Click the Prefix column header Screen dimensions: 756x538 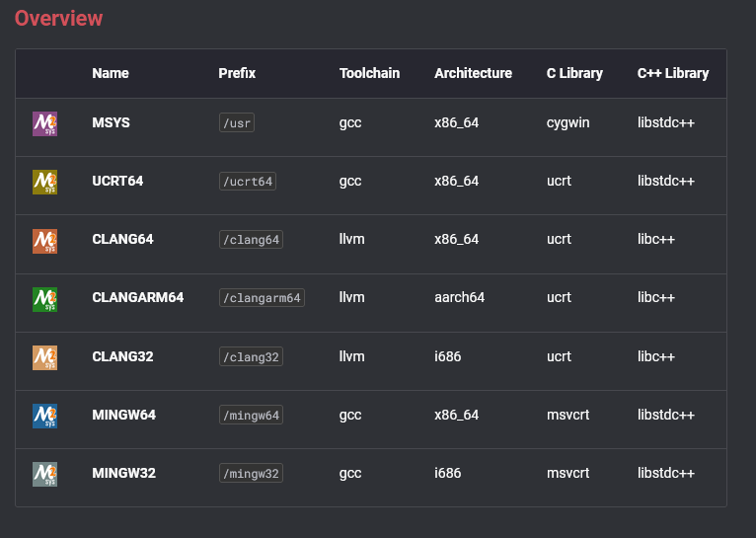237,73
